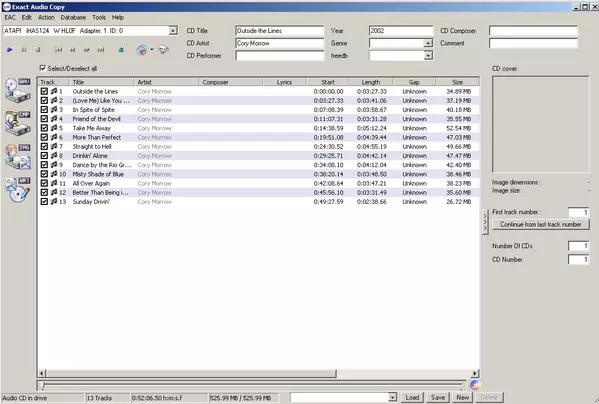
Task: Open the freedb category dropdown
Action: pyautogui.click(x=428, y=56)
